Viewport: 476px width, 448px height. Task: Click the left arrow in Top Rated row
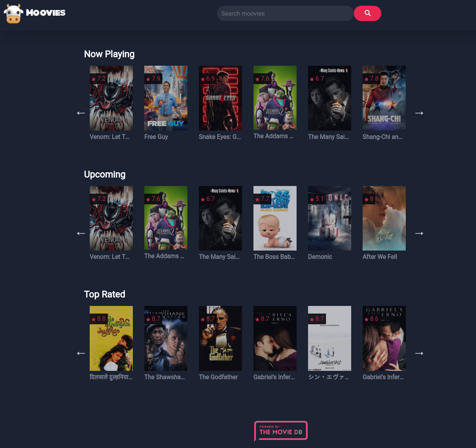click(81, 353)
